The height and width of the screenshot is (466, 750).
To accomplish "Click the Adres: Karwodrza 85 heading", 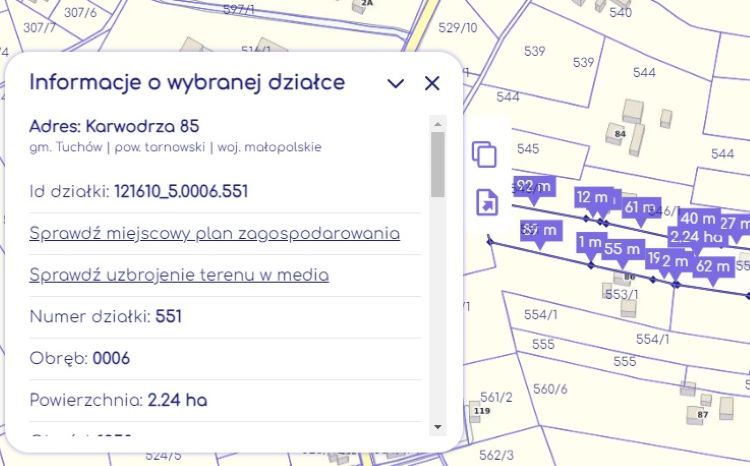I will tap(114, 126).
